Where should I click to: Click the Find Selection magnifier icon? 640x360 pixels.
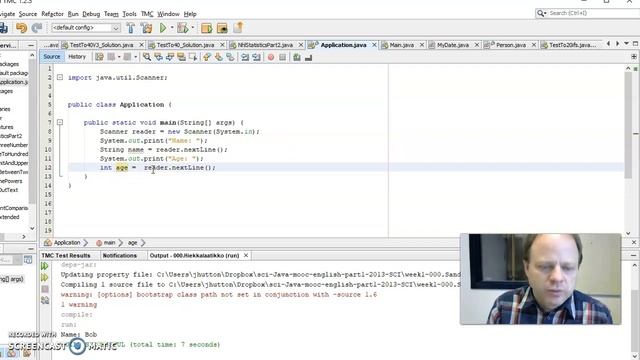pyautogui.click(x=147, y=57)
